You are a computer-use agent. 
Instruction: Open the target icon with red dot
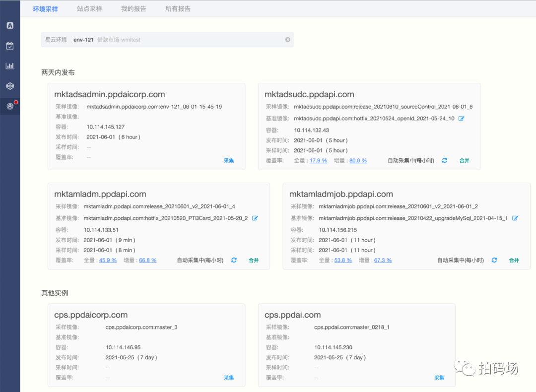point(11,106)
